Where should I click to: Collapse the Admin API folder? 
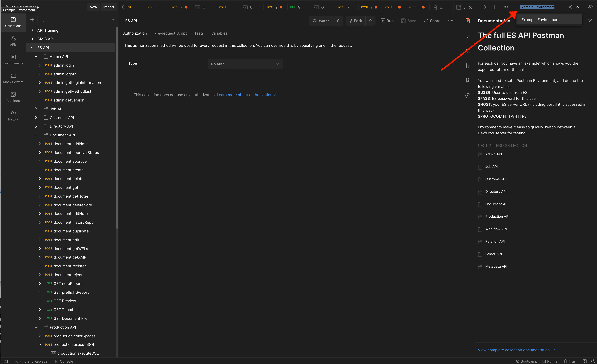36,56
